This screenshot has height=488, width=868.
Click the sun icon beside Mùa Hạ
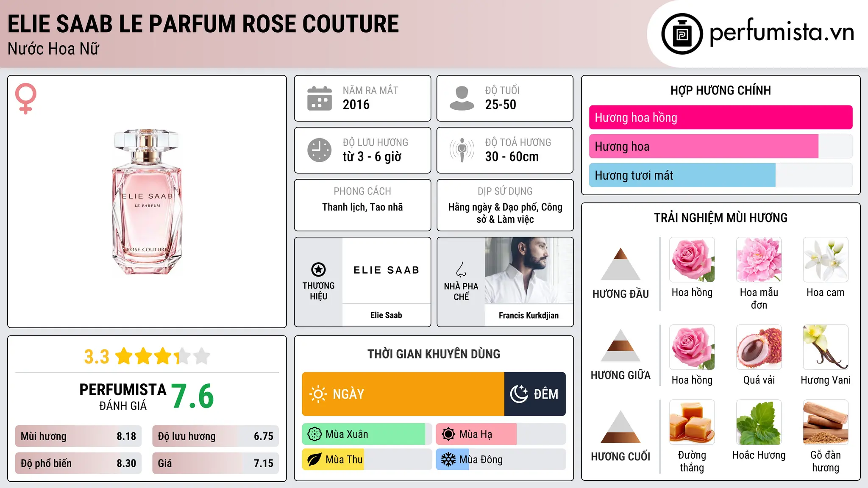[448, 434]
